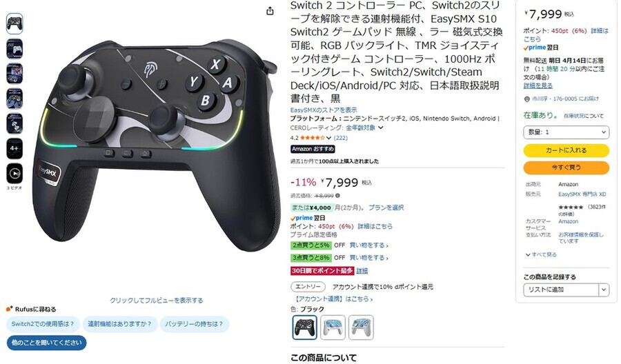
Task: Ask Rufus 連射機能はありますか？ suggestion
Action: 119,324
